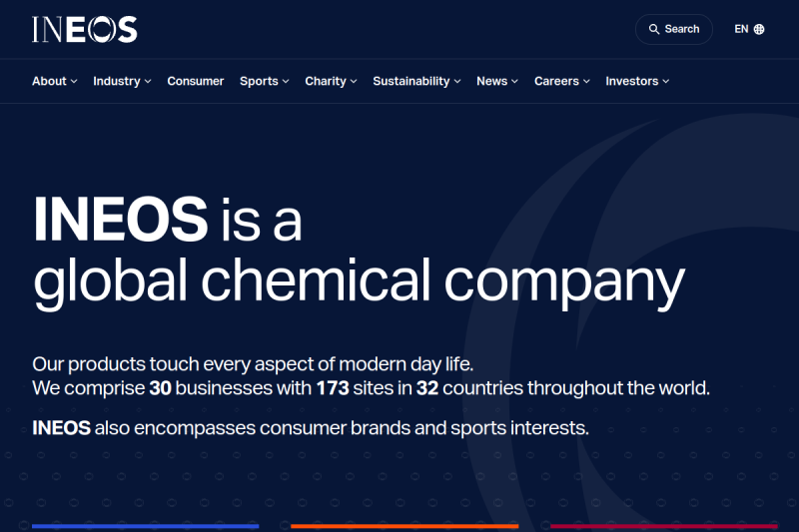Screen dimensions: 799x532
Task: Click the bold 'INEOS' headline word
Action: click(x=120, y=220)
